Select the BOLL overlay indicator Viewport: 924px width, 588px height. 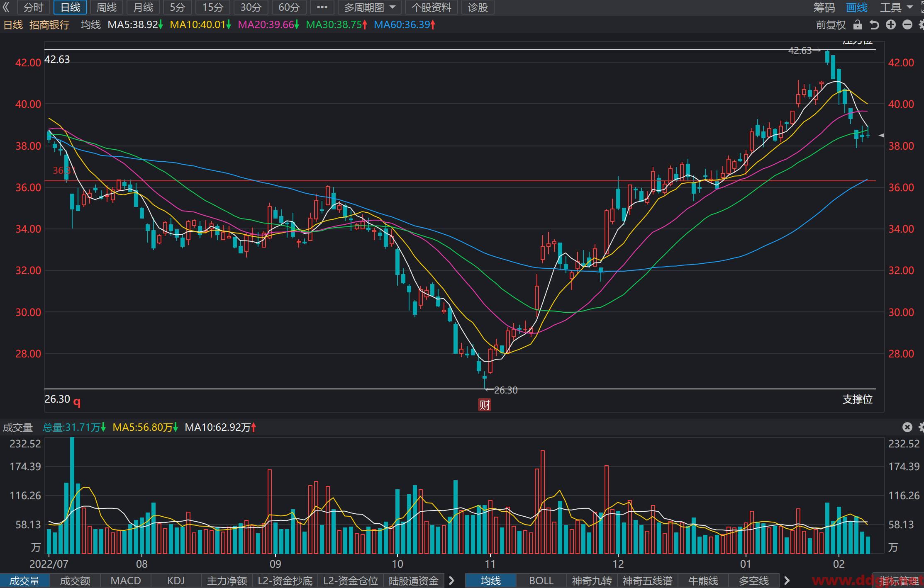[x=541, y=581]
